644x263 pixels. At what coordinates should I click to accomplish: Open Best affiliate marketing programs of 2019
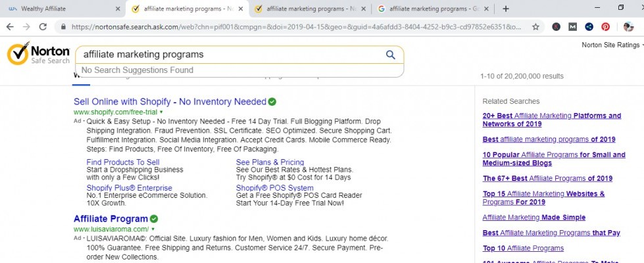pos(549,139)
